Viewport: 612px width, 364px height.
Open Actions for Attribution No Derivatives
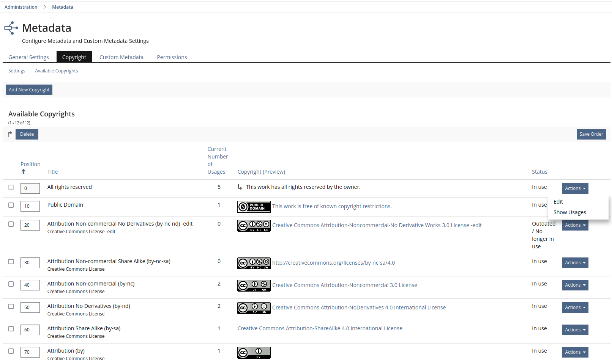point(575,308)
